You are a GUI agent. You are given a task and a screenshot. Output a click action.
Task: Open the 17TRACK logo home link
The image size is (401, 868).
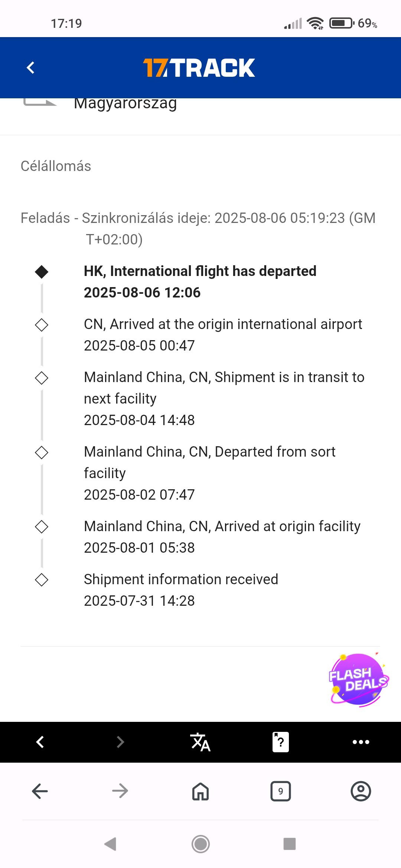pos(199,68)
